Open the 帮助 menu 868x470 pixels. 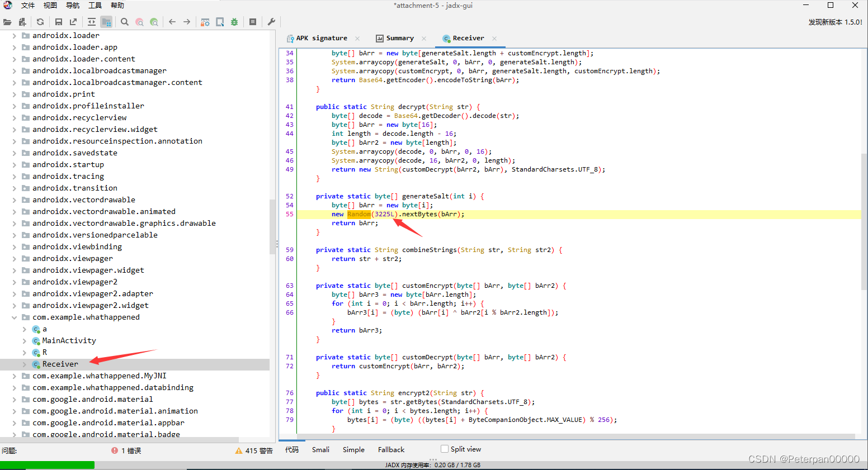[x=117, y=5]
